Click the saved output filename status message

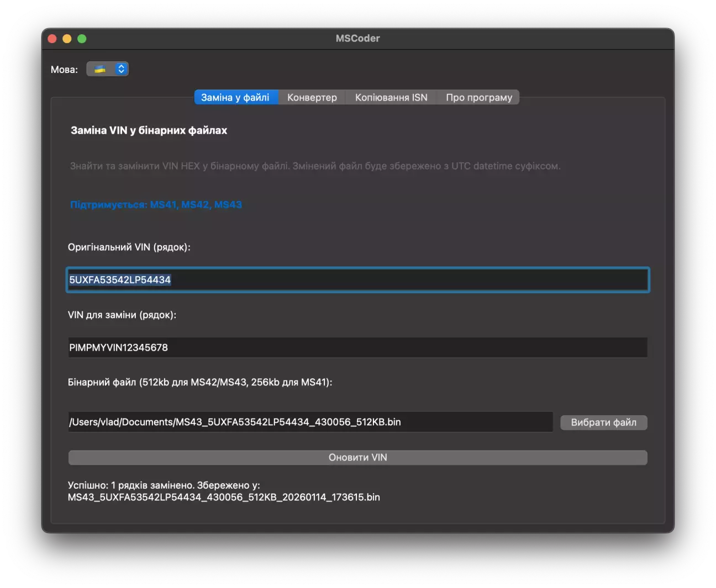click(224, 497)
